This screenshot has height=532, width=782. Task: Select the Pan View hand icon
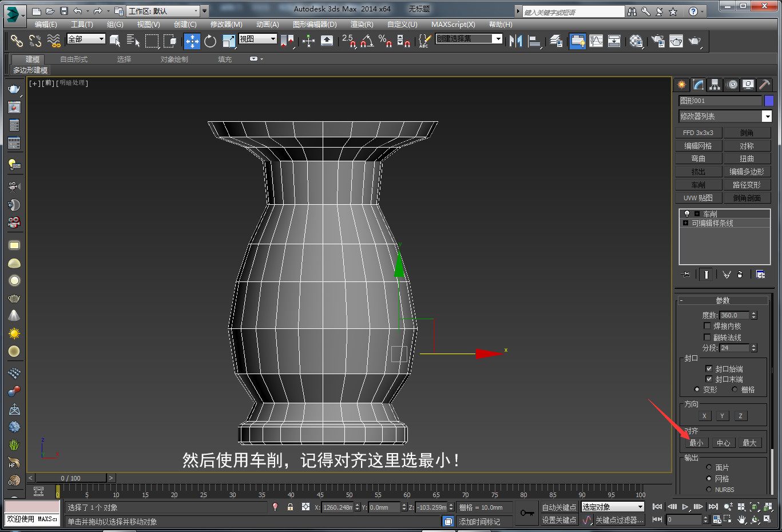741,519
